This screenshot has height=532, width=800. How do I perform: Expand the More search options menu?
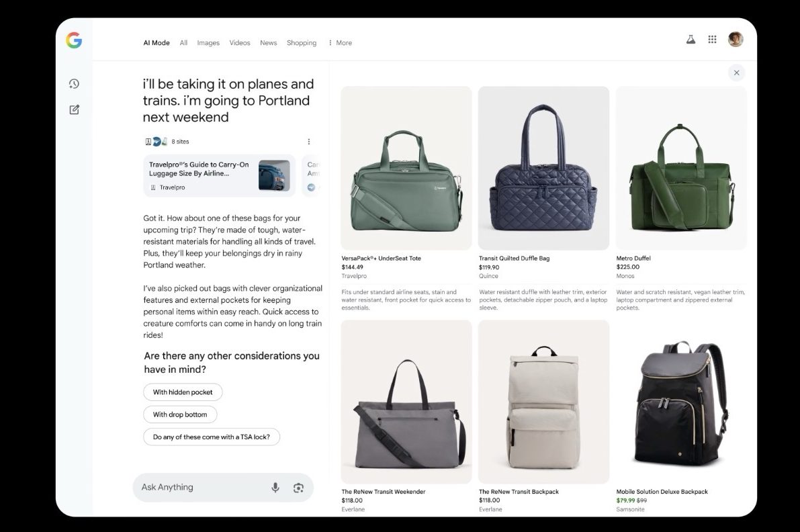click(x=340, y=43)
